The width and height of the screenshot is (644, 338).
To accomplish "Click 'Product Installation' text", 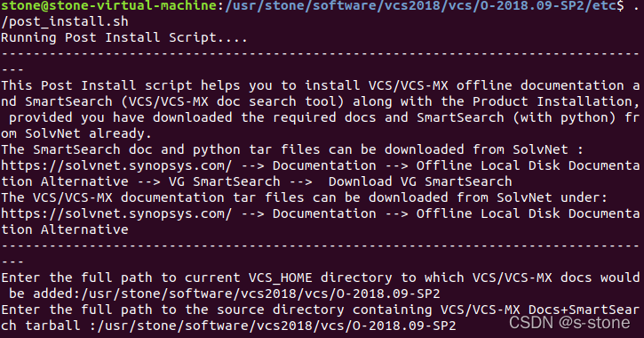I will (x=553, y=101).
